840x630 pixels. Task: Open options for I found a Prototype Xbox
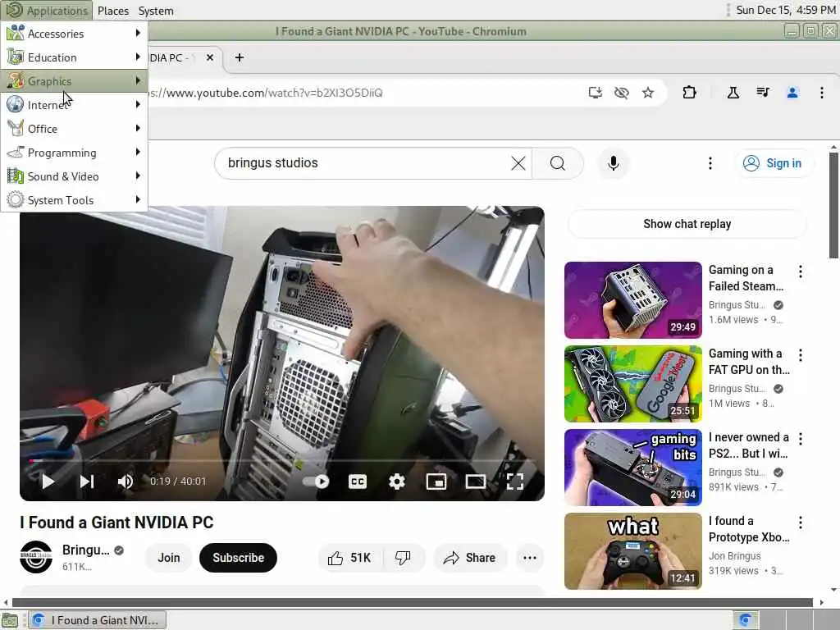click(x=801, y=523)
